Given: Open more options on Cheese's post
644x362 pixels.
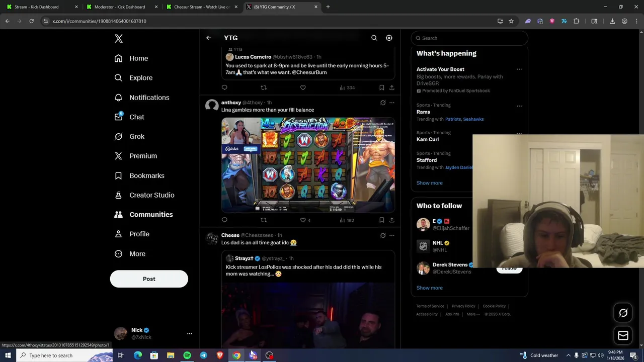Looking at the screenshot, I should pos(392,235).
